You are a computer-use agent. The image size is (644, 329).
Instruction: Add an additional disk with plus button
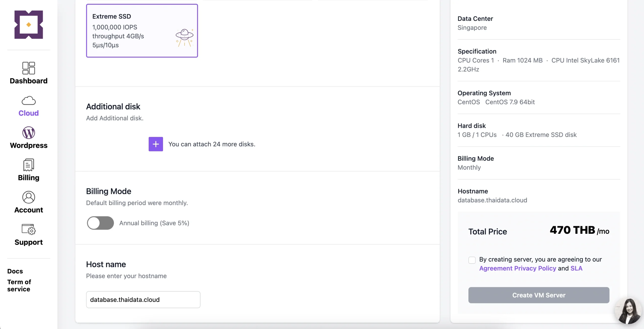pyautogui.click(x=156, y=144)
